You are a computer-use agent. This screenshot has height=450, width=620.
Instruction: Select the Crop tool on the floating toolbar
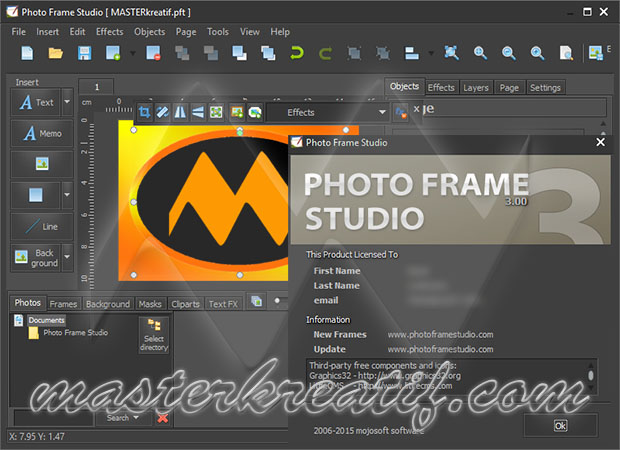point(145,113)
